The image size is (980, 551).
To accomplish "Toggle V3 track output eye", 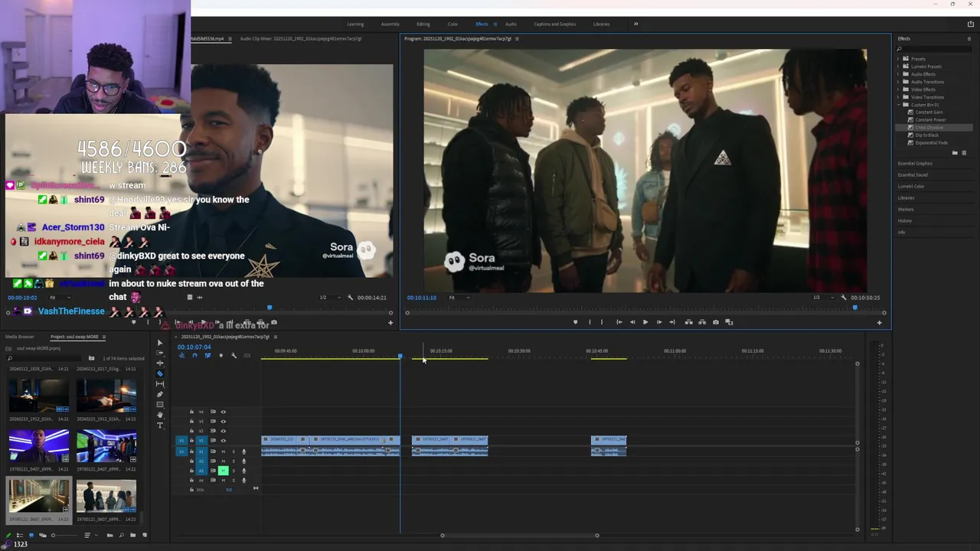I will [224, 421].
